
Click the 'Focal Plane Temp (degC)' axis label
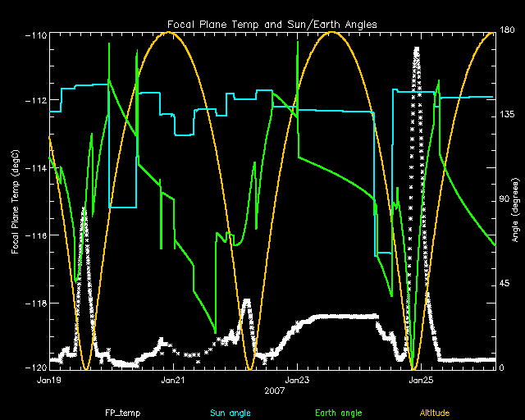click(x=16, y=202)
